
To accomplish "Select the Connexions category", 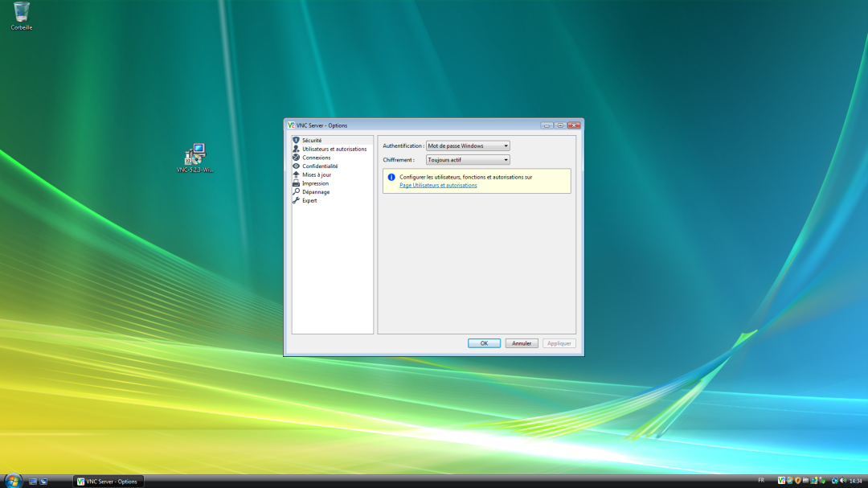I will (x=316, y=158).
